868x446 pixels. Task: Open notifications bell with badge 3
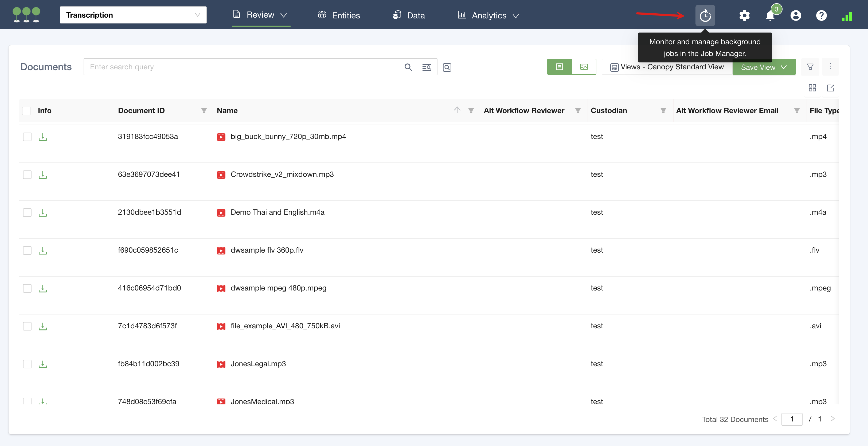click(x=770, y=15)
